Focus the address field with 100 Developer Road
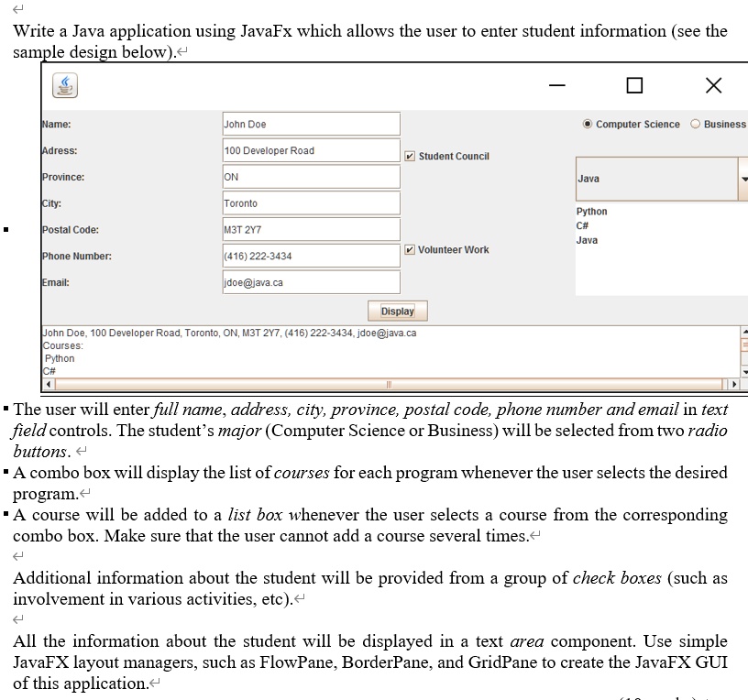 [311, 150]
